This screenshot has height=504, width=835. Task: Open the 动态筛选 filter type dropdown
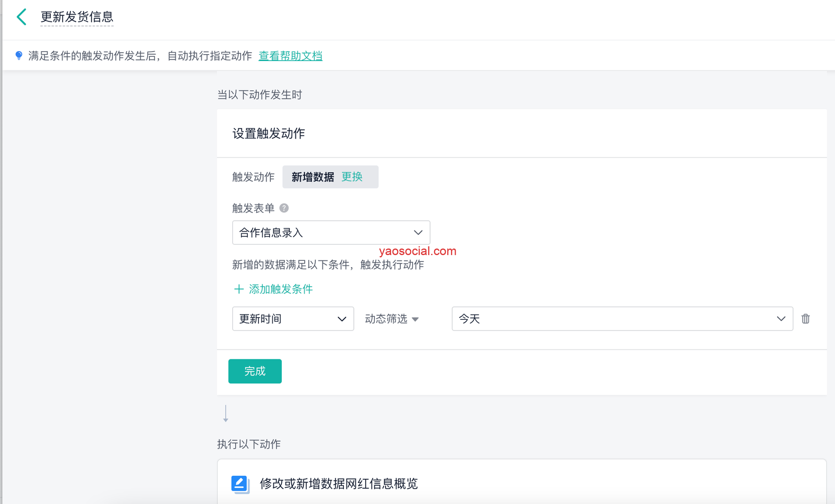(392, 319)
